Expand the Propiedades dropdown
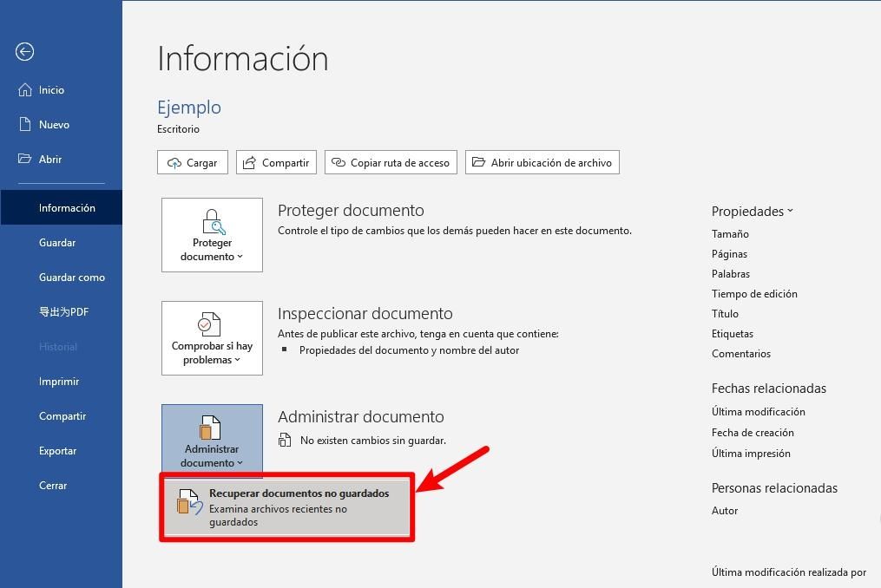881x588 pixels. pyautogui.click(x=752, y=212)
